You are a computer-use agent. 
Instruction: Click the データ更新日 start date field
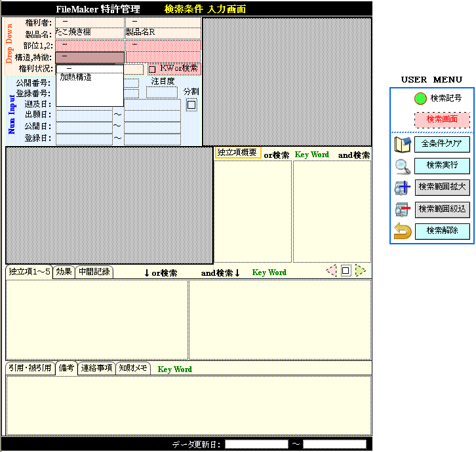[256, 444]
